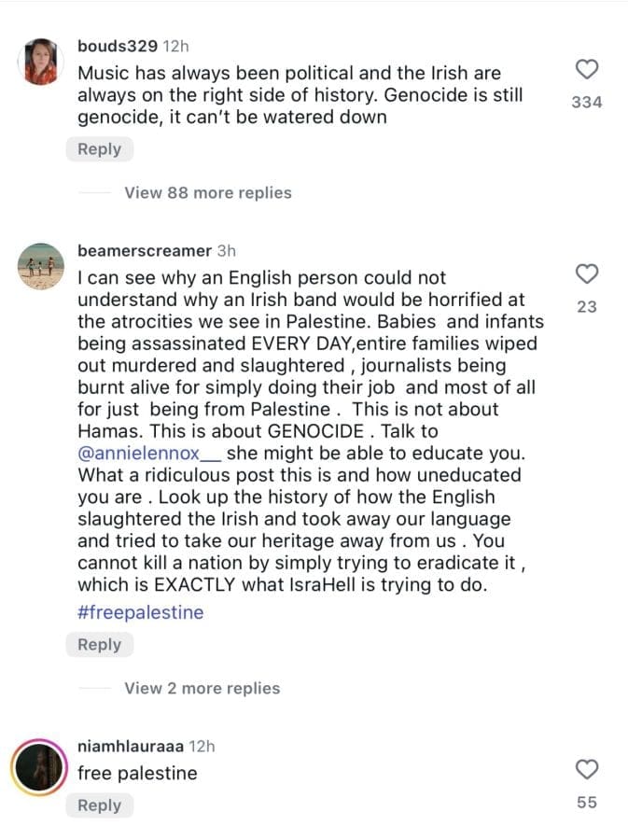
Task: Like bouds329's comment with the heart icon
Action: (x=587, y=69)
